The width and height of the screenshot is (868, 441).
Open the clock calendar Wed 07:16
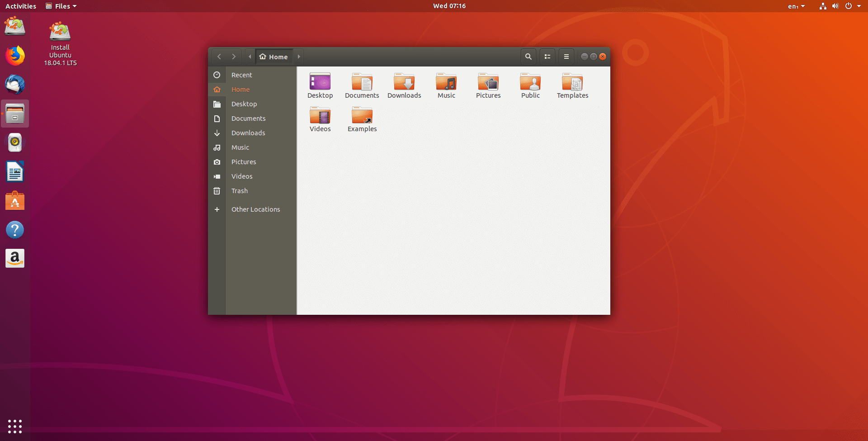[x=449, y=6]
